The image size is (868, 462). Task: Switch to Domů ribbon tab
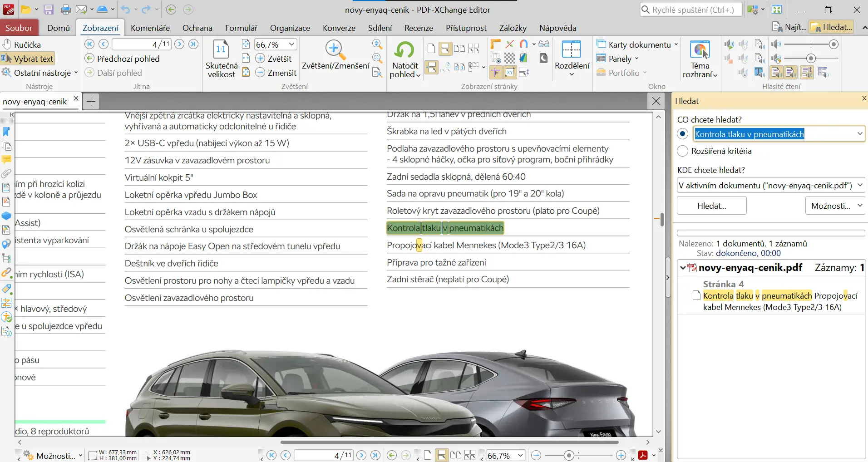pyautogui.click(x=59, y=28)
